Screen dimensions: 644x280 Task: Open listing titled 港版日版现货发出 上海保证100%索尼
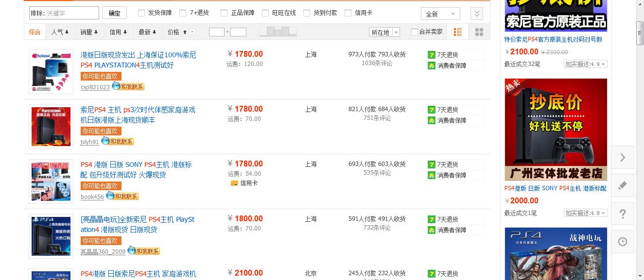[139, 60]
